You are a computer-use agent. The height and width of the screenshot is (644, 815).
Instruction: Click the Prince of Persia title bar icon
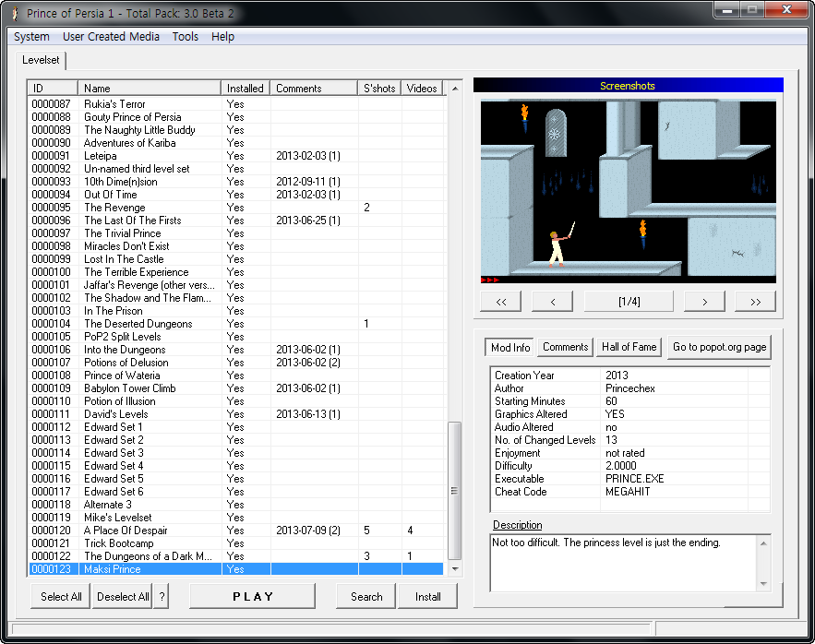[x=15, y=14]
